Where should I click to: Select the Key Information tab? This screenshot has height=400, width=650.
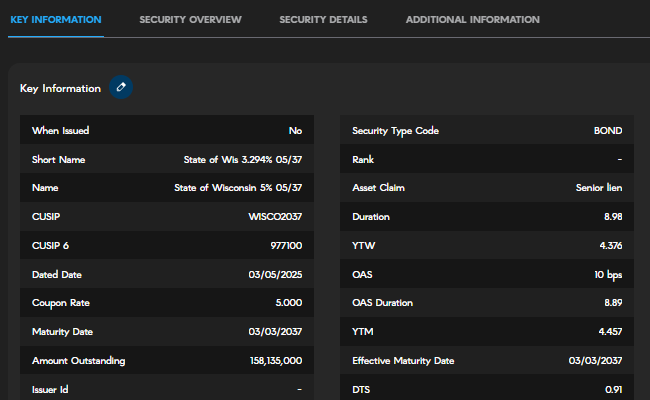click(55, 20)
